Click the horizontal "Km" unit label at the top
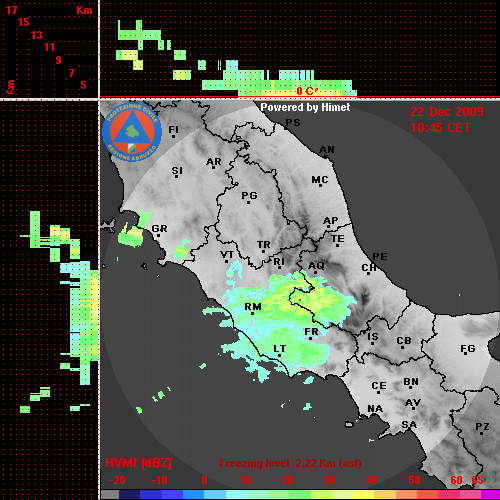This screenshot has width=500, height=500. (84, 10)
